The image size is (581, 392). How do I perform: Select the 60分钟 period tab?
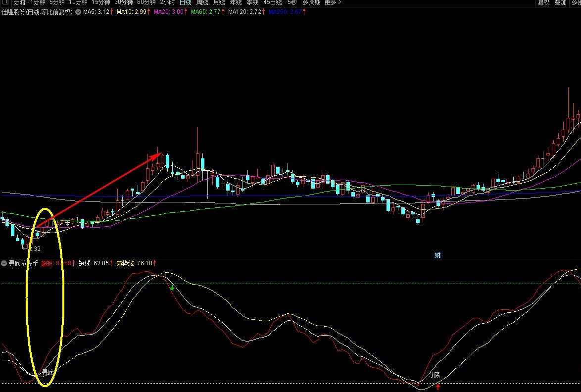point(146,2)
